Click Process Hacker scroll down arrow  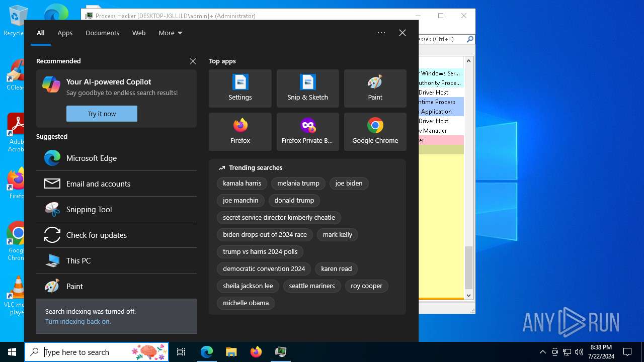pyautogui.click(x=469, y=296)
